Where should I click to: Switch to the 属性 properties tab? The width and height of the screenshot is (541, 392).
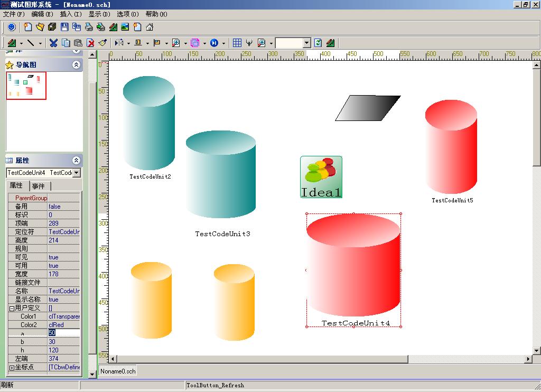[x=17, y=185]
